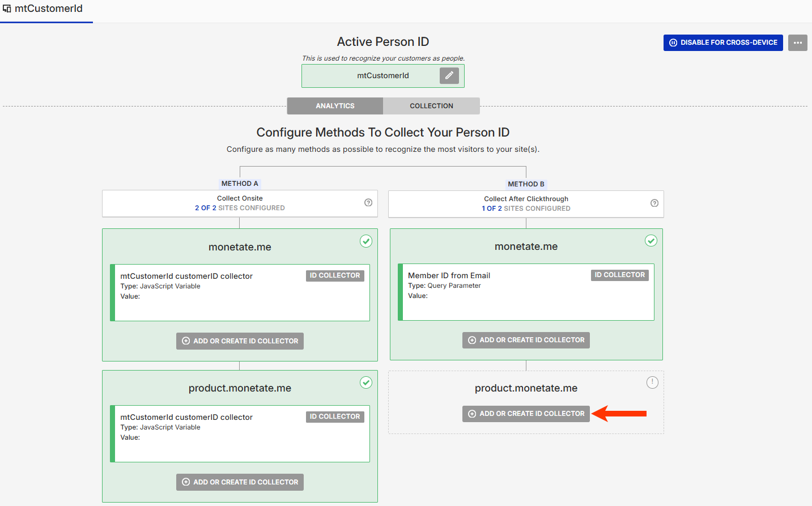Screen dimensions: 812x506
Task: Add ID collector under Method B monetate.me
Action: [x=526, y=340]
